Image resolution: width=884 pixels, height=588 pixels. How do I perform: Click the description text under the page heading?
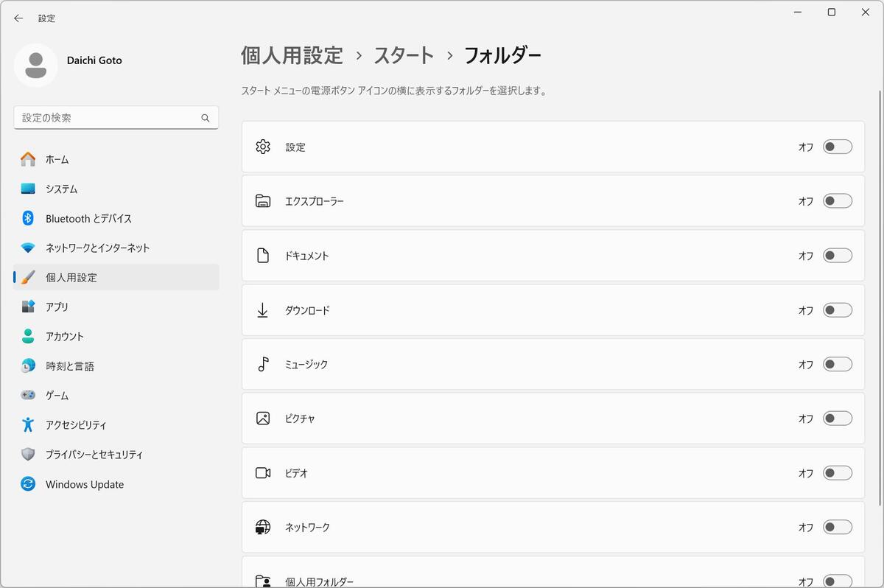(393, 91)
